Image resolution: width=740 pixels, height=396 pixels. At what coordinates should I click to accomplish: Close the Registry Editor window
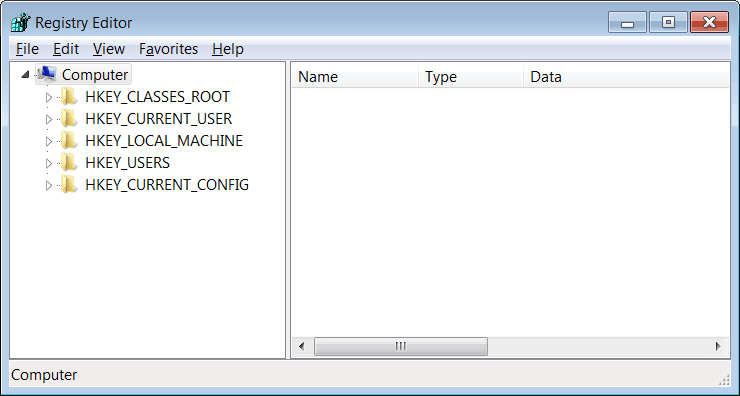pos(709,22)
